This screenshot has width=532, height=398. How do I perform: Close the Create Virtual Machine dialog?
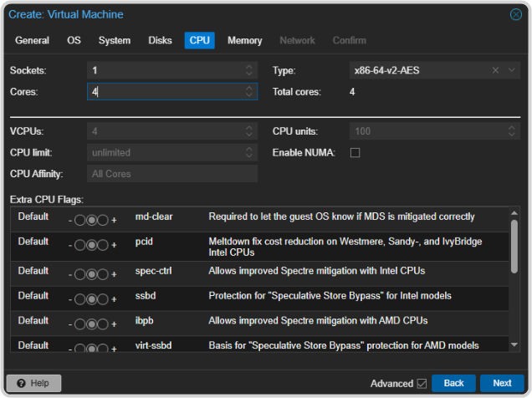tap(515, 14)
